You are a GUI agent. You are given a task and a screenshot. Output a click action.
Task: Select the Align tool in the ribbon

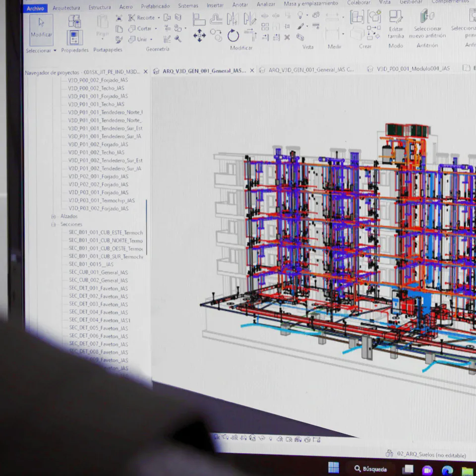pyautogui.click(x=199, y=19)
